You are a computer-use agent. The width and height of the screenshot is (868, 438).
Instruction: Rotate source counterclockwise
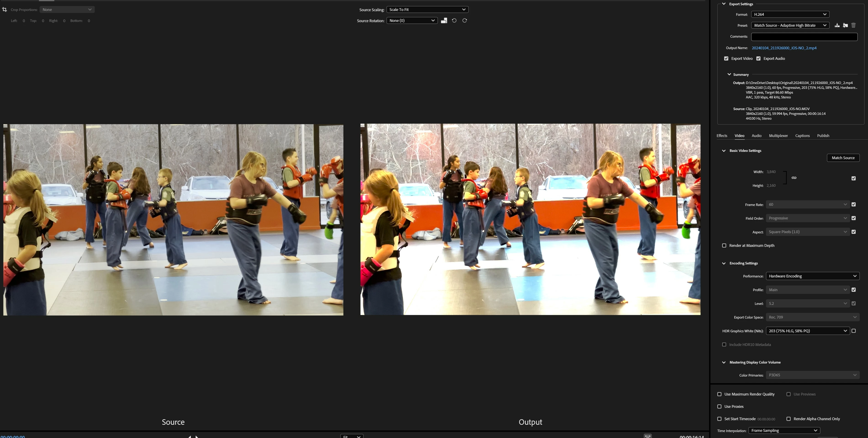click(x=454, y=21)
